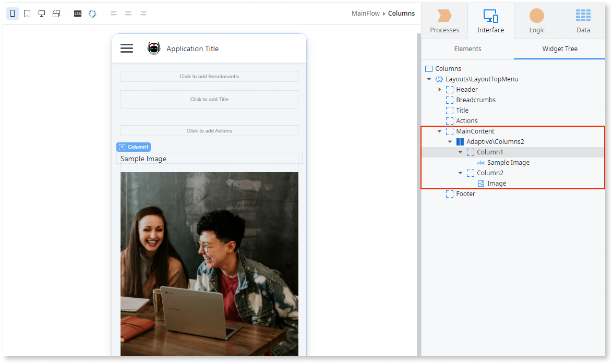Screen dimensions: 613x364
Task: Switch to desktop device preview
Action: click(x=42, y=14)
